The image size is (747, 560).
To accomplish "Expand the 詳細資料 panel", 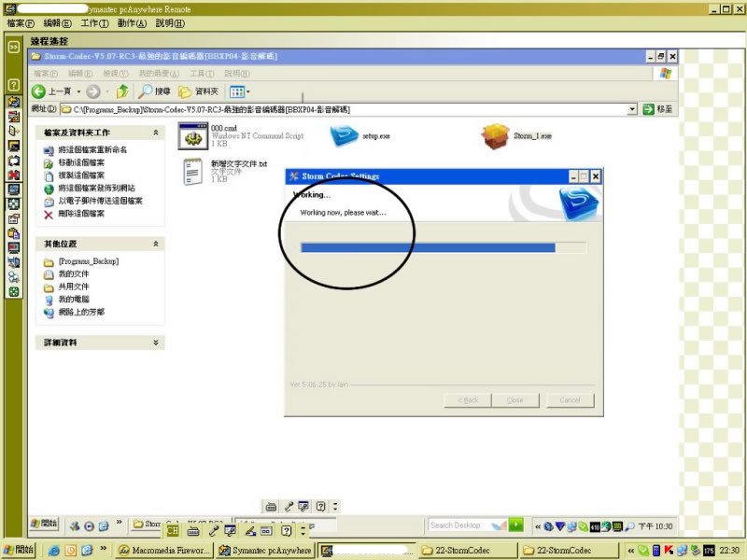I will (x=156, y=343).
